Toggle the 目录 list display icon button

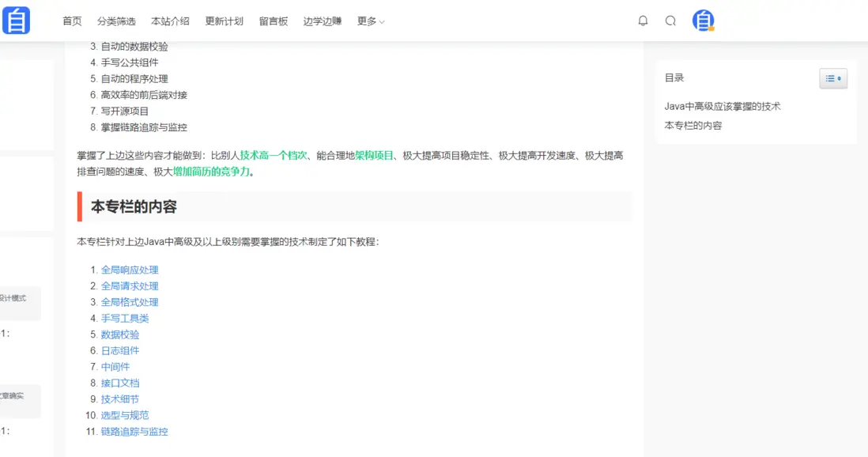pos(832,78)
